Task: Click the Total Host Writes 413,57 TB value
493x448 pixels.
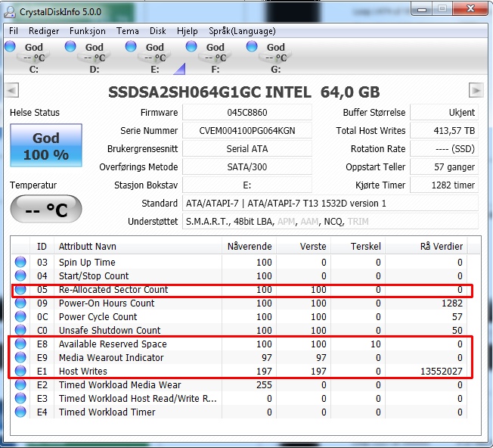Action: pos(445,131)
